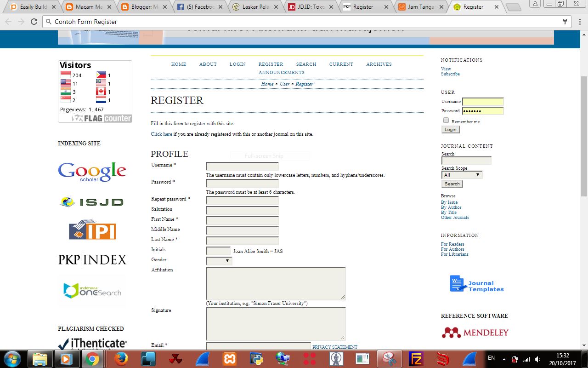Open the XAMPP taskbar icon
This screenshot has height=368, width=588.
click(229, 358)
